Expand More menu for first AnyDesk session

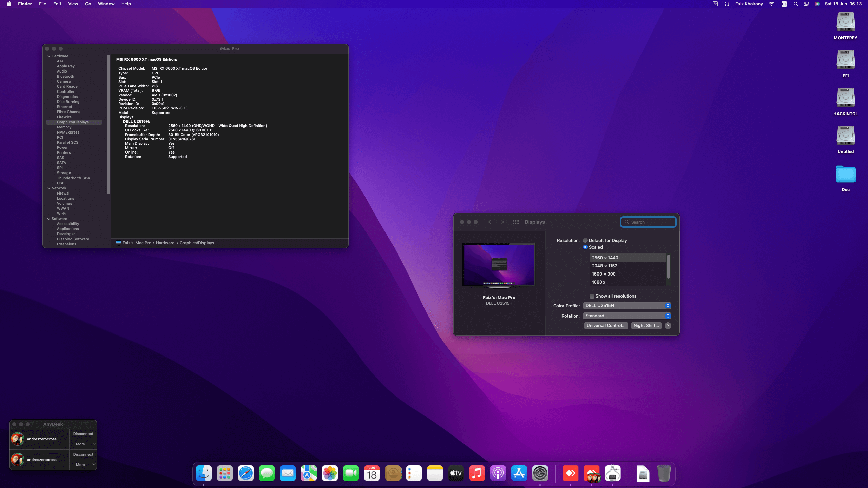coord(83,444)
